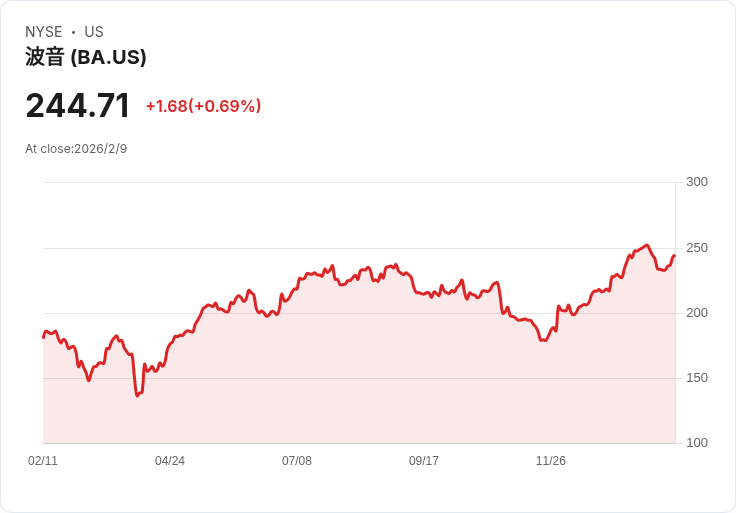Click the At close:2026/2/9 timestamp
This screenshot has height=513, width=736.
coord(76,149)
